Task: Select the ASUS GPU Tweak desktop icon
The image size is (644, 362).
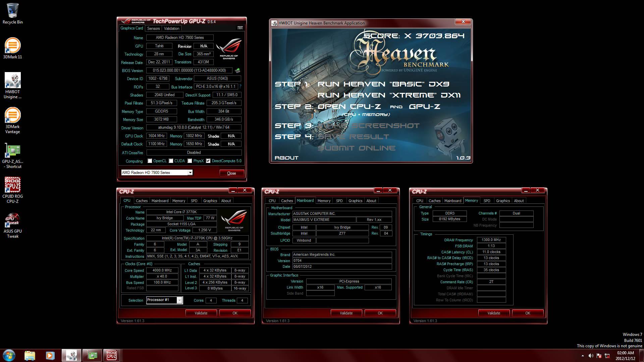Action: point(12,225)
